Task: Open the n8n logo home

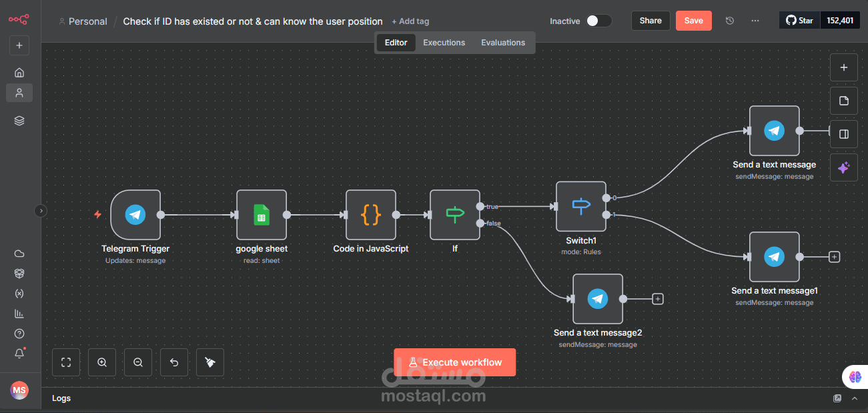Action: click(19, 19)
